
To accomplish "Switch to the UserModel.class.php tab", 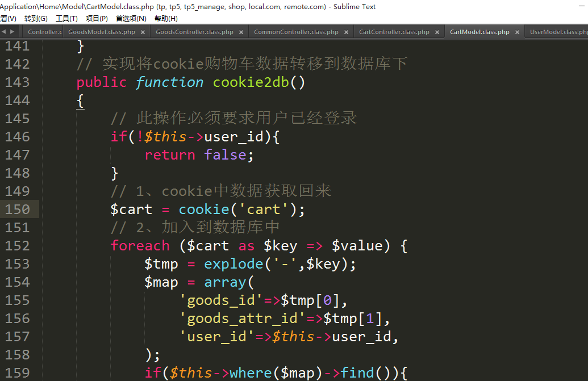I will tap(558, 32).
